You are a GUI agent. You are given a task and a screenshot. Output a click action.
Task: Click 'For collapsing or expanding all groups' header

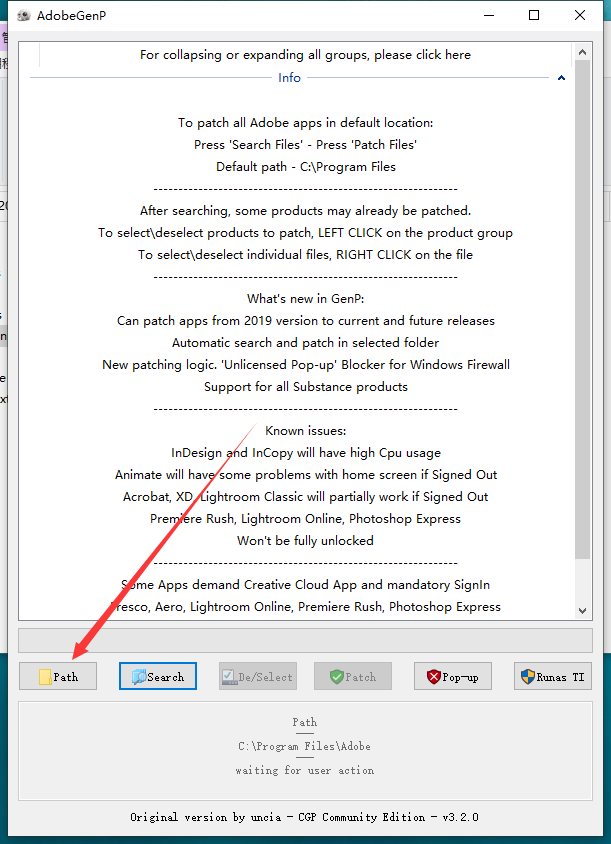(305, 55)
